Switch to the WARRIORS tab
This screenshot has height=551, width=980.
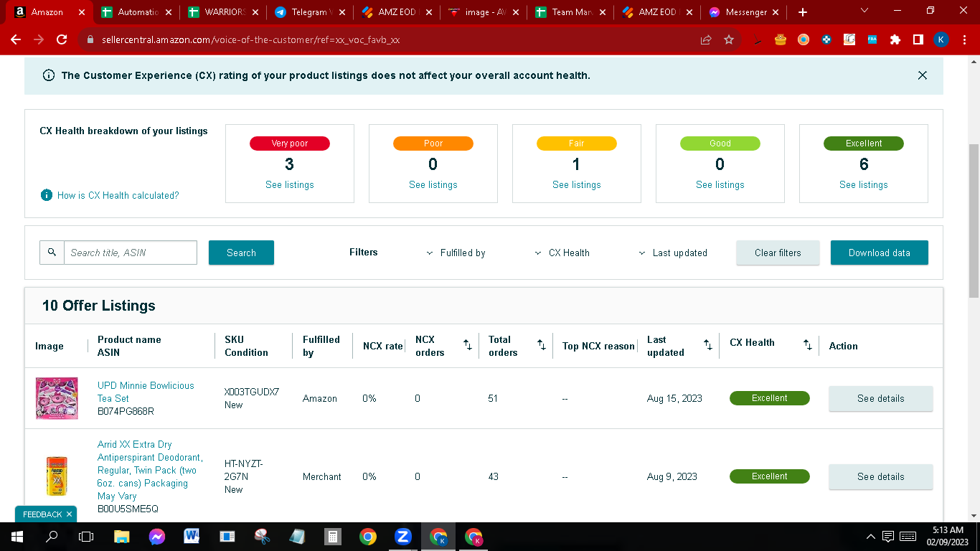pos(225,12)
